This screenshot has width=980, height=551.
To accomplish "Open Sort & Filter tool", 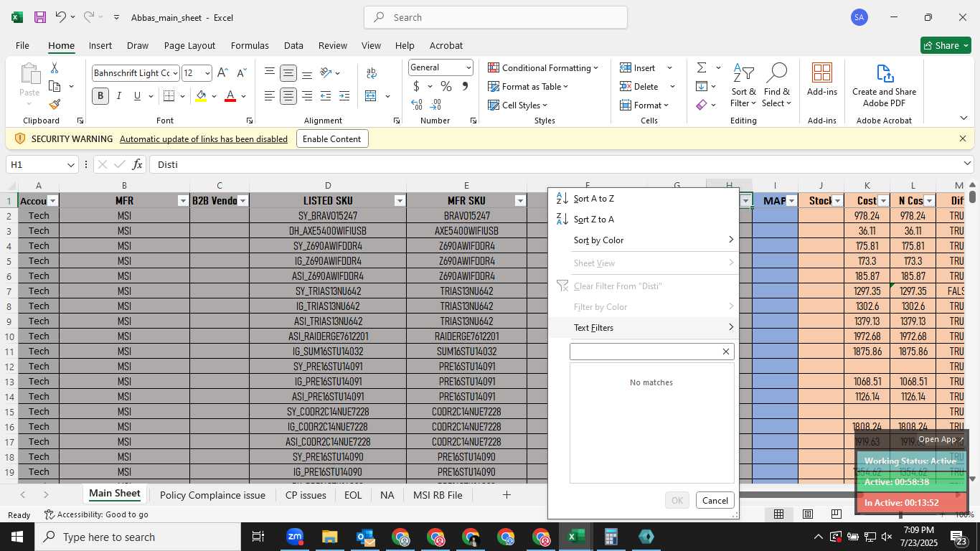I will [x=743, y=85].
